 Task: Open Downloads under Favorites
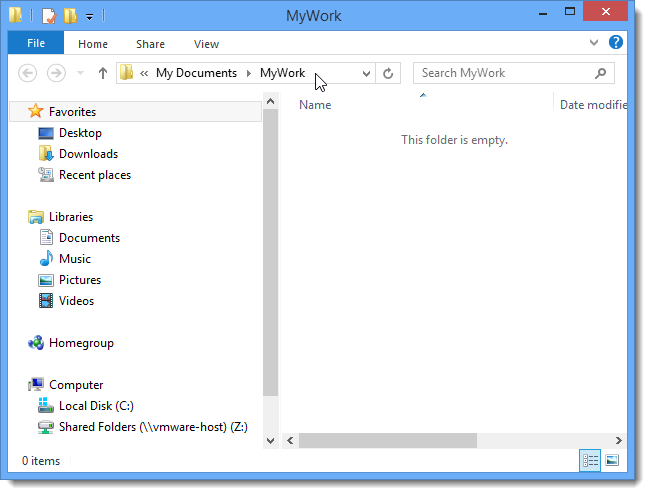click(x=88, y=154)
